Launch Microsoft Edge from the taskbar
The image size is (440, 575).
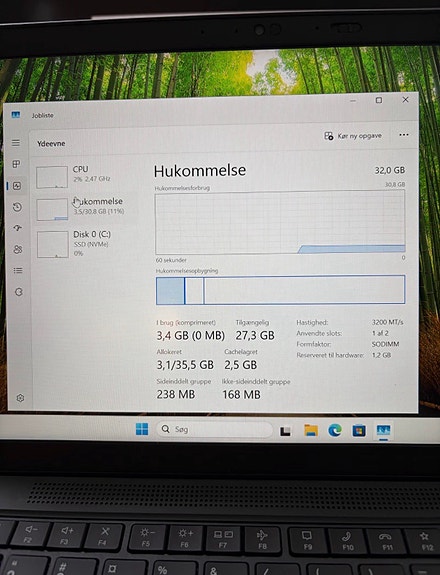click(x=334, y=430)
